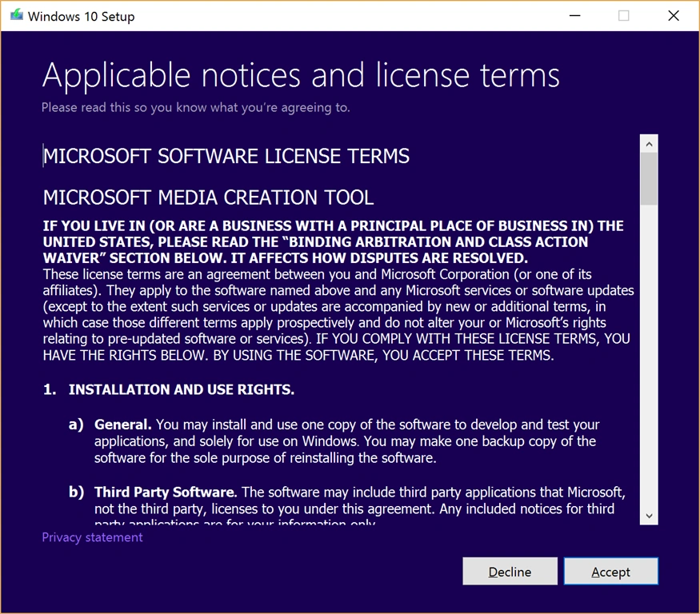Click the license text scrollbar thumb

[x=649, y=179]
